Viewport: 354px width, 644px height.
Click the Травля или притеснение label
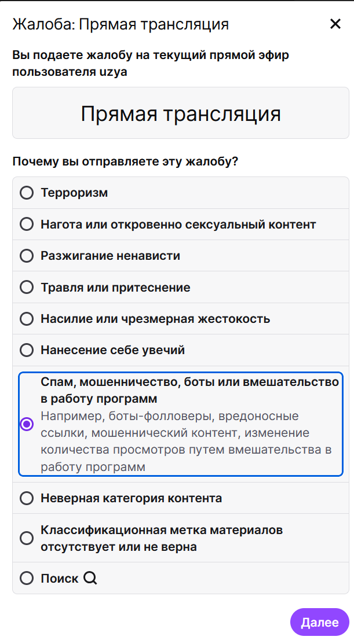click(x=115, y=287)
